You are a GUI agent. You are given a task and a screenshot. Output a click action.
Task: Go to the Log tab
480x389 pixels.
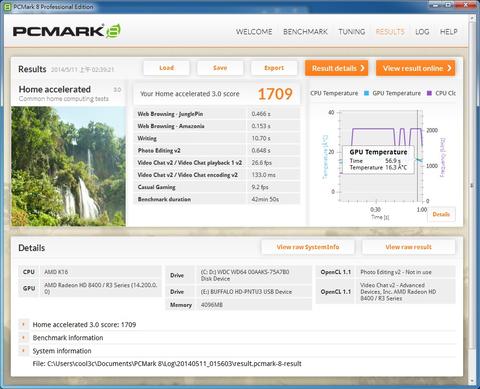(422, 32)
